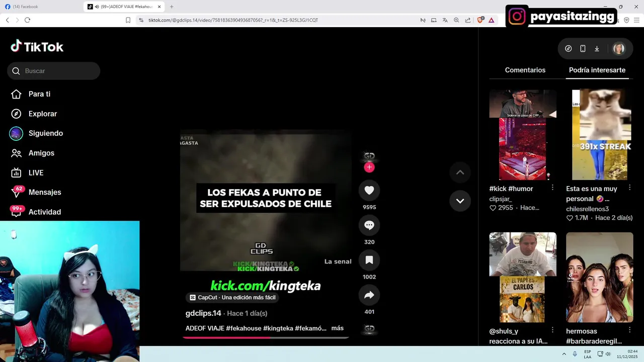Open the Explorar section
The height and width of the screenshot is (362, 644).
[34, 114]
